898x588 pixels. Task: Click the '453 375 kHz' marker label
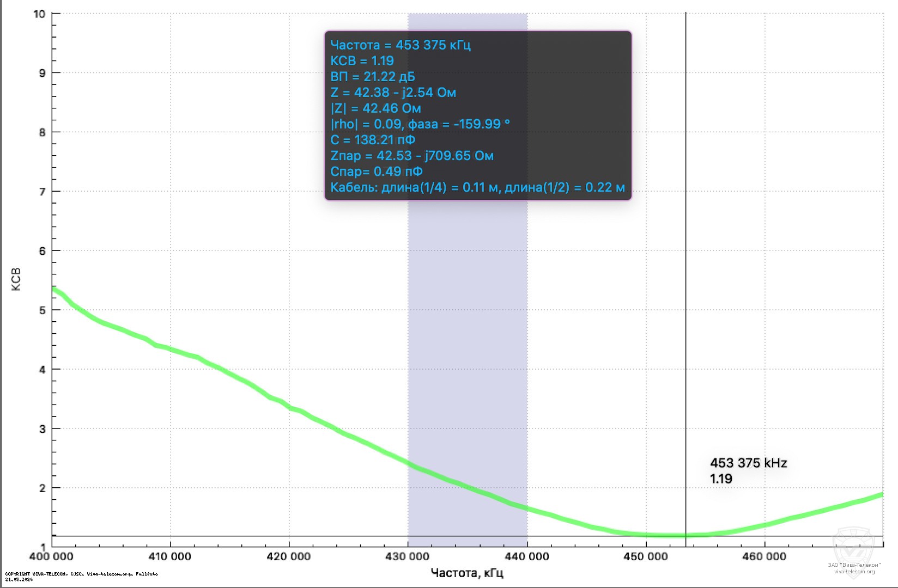coord(748,463)
